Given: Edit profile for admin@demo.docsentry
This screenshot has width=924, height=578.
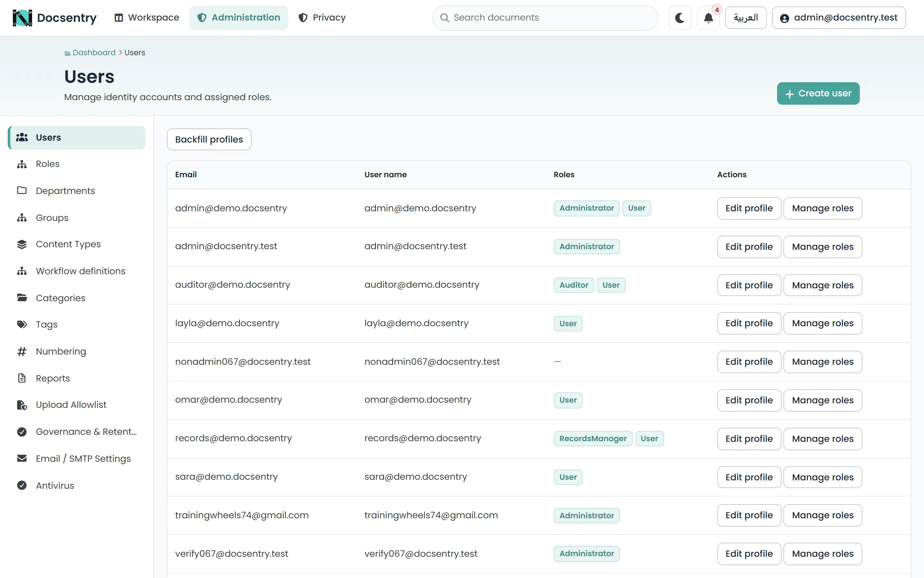Looking at the screenshot, I should 749,208.
